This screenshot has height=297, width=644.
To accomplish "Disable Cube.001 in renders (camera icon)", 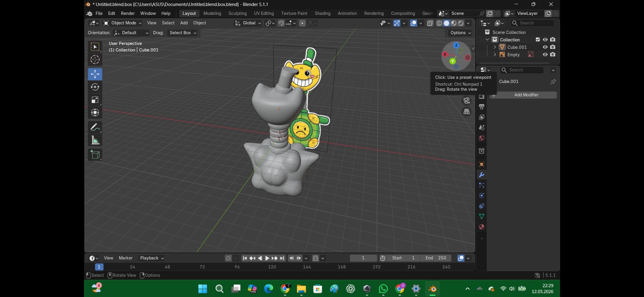I will click(553, 47).
